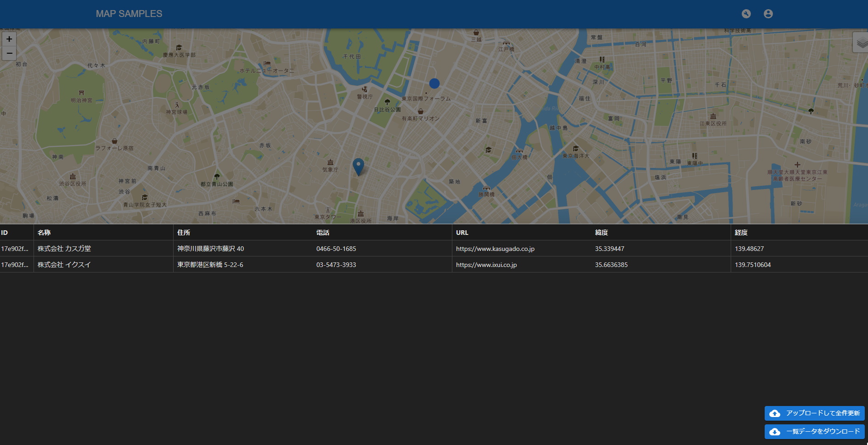Click the blue pin marker on map

(x=358, y=166)
